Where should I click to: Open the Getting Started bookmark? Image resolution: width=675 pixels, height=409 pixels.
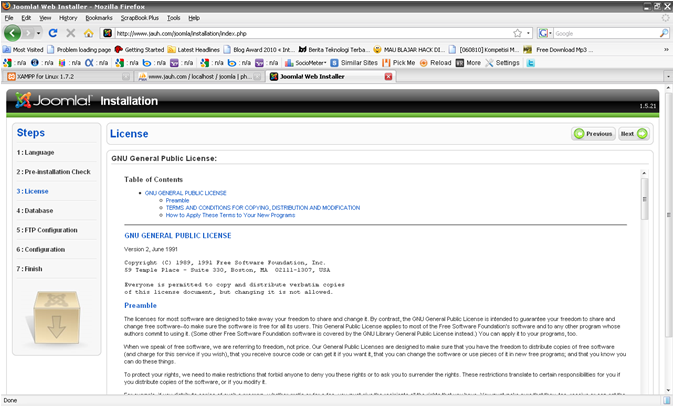pyautogui.click(x=139, y=50)
